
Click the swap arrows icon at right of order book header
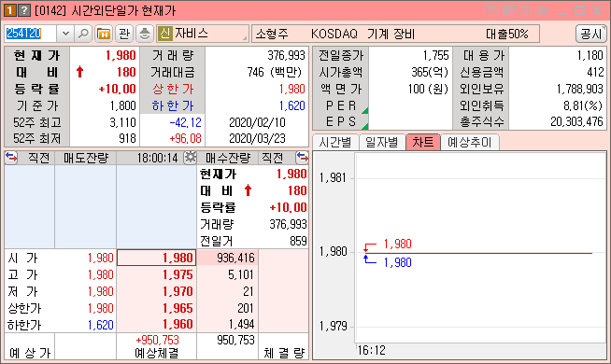[x=302, y=158]
